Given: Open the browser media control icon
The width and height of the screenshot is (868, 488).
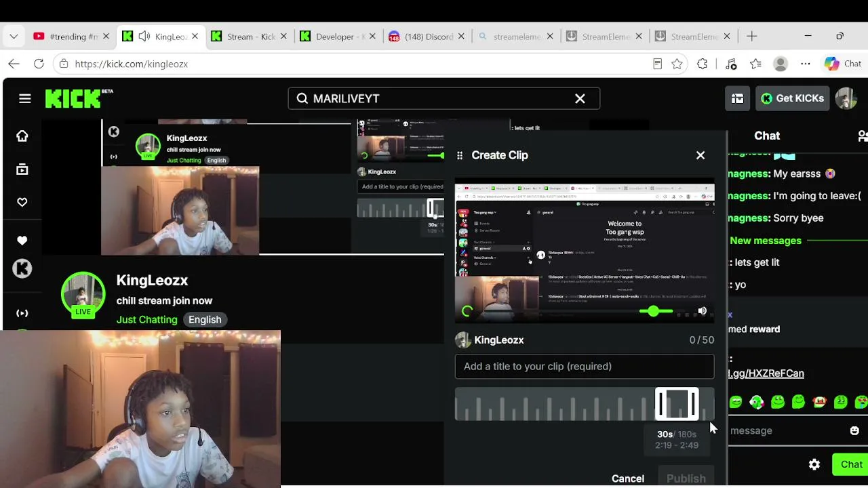Looking at the screenshot, I should click(731, 64).
